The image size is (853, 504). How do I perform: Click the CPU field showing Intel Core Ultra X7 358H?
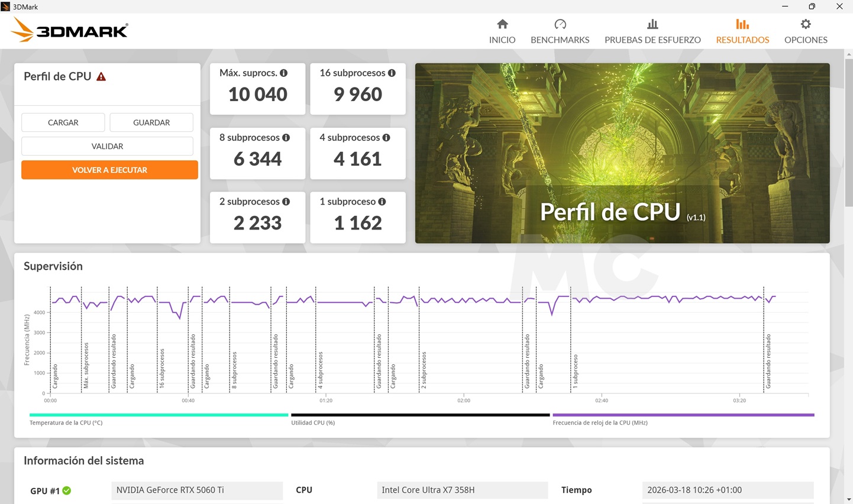click(x=462, y=490)
